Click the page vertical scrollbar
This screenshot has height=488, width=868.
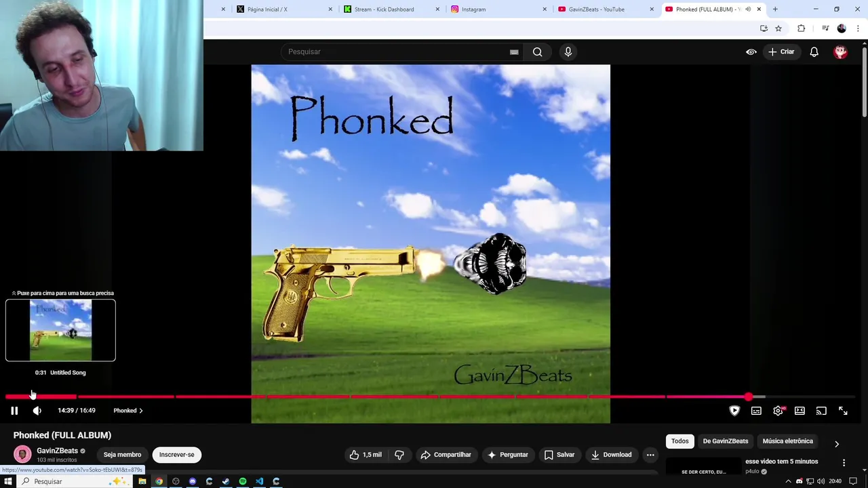click(864, 81)
